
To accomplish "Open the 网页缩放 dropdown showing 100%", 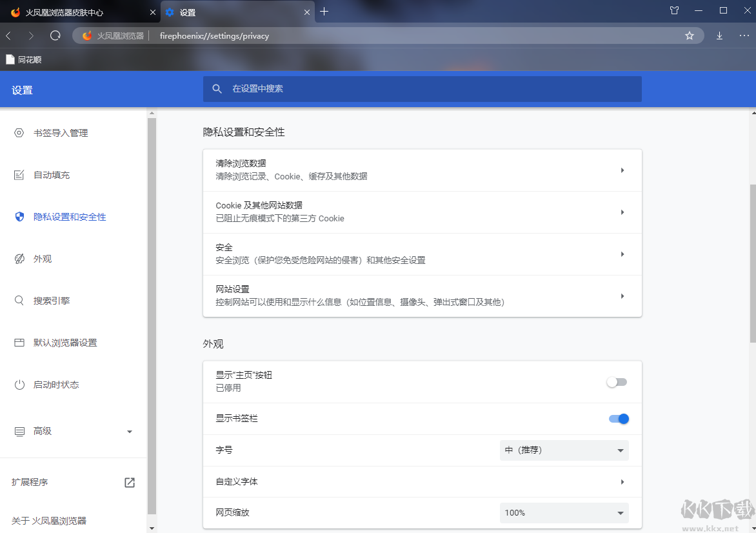I will pyautogui.click(x=563, y=512).
